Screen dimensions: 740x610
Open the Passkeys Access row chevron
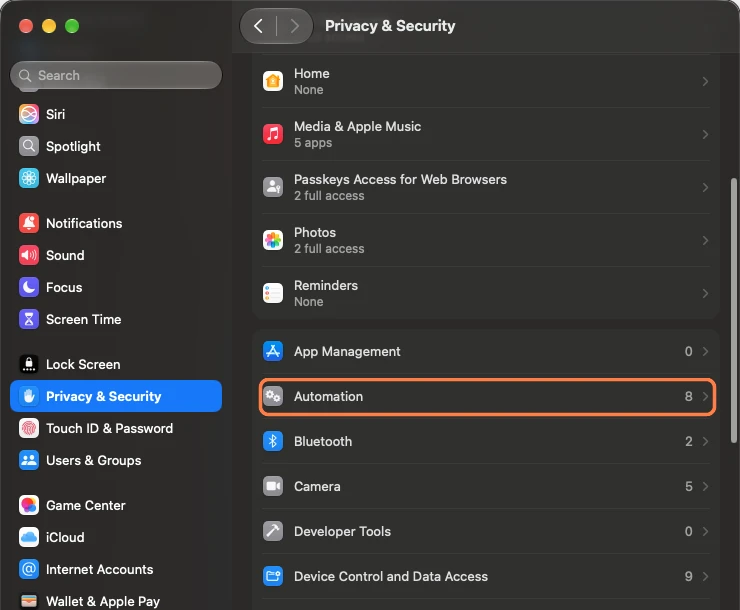(x=705, y=187)
